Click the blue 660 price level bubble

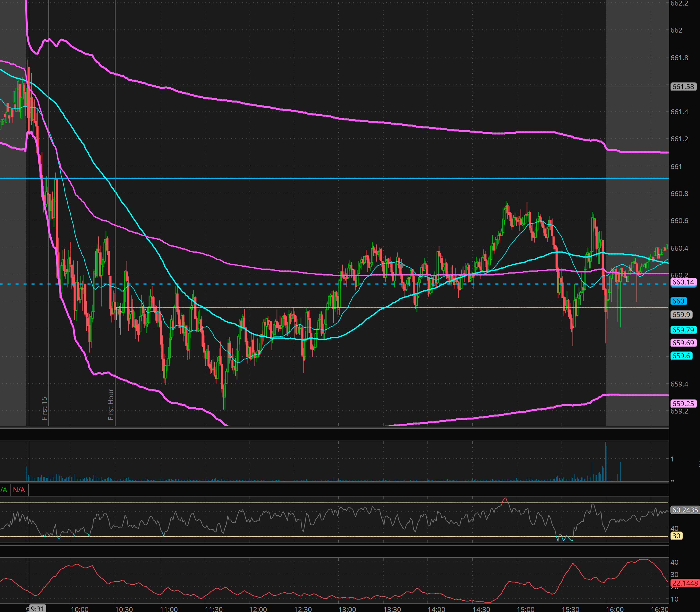(678, 301)
